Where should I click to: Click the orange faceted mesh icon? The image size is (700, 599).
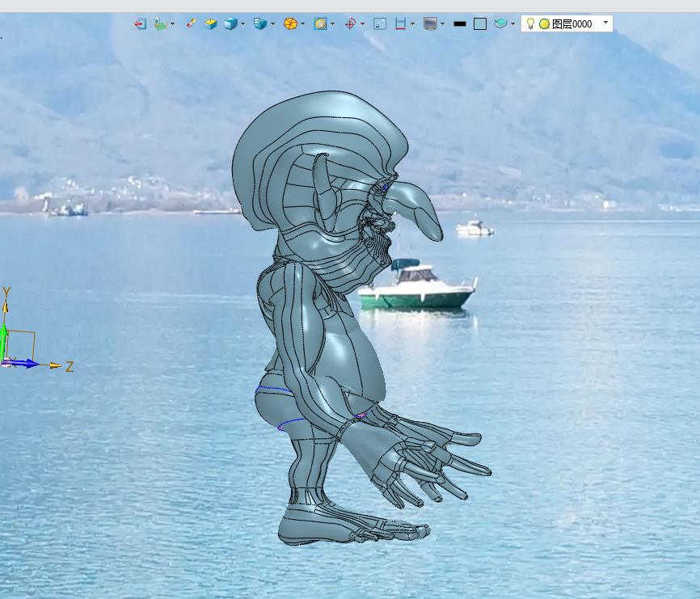[x=290, y=23]
